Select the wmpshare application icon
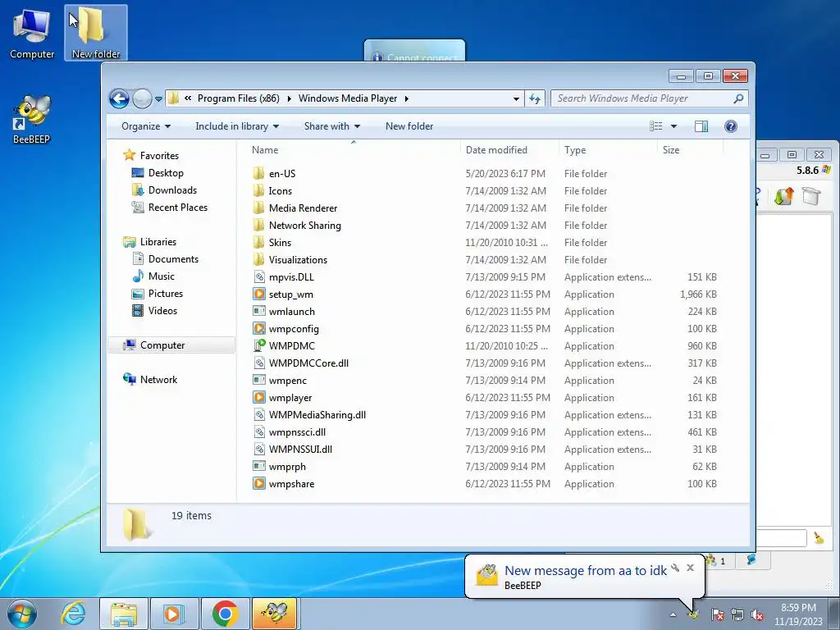 tap(258, 484)
